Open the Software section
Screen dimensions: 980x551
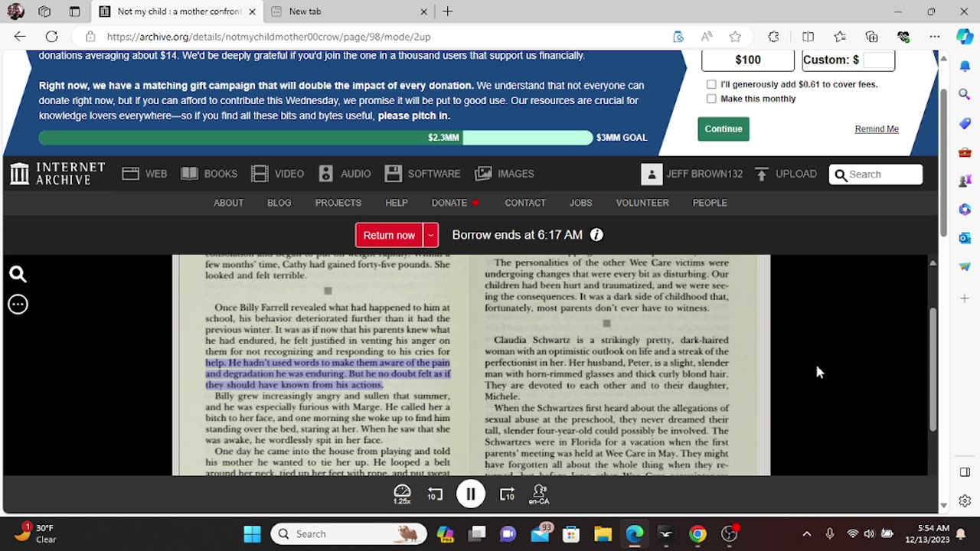pos(423,174)
